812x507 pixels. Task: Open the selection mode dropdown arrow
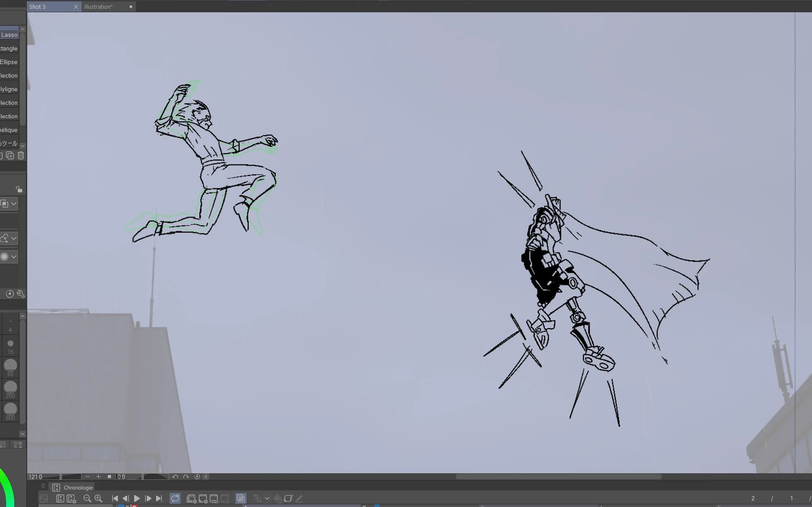[14, 204]
